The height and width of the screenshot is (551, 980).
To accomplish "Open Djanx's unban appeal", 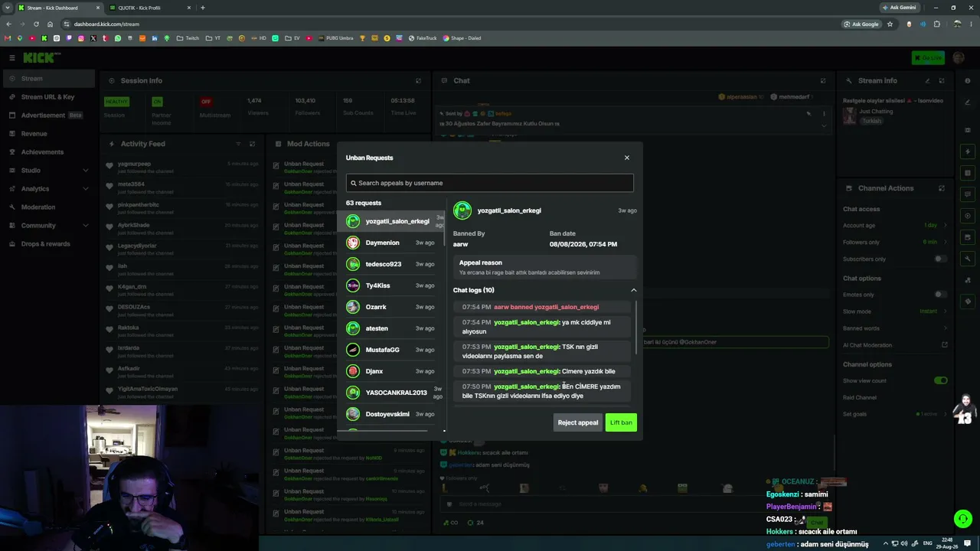I will 391,371.
